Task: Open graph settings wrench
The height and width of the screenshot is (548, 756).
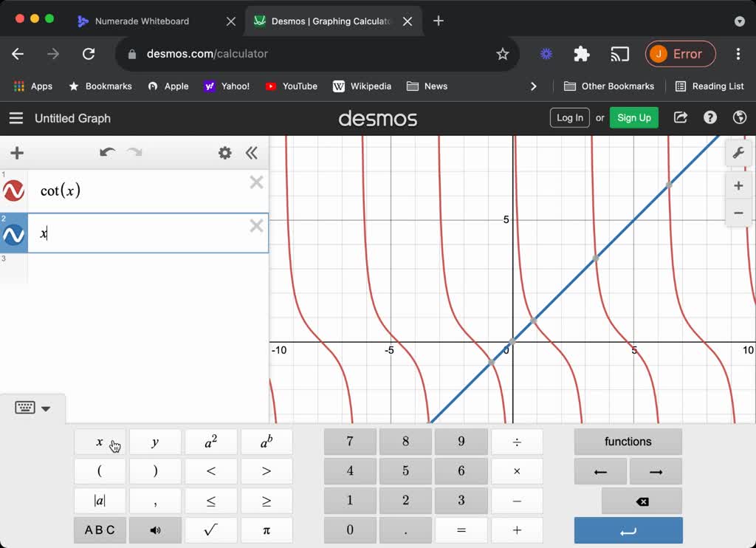Action: pyautogui.click(x=738, y=154)
